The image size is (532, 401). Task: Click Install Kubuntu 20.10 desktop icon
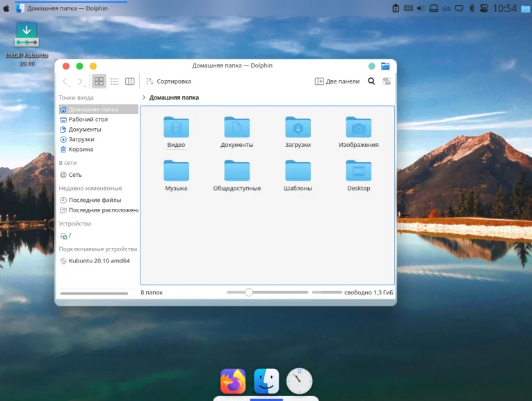[x=26, y=35]
